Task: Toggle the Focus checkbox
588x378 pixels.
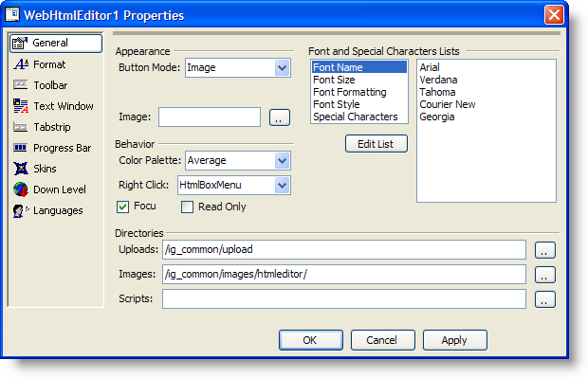Action: tap(122, 207)
